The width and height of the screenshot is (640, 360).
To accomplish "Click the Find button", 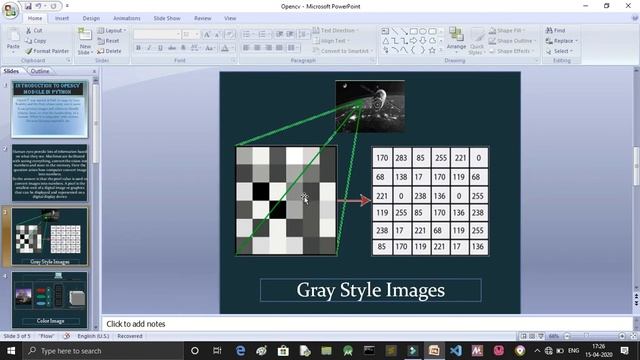I will click(x=556, y=31).
